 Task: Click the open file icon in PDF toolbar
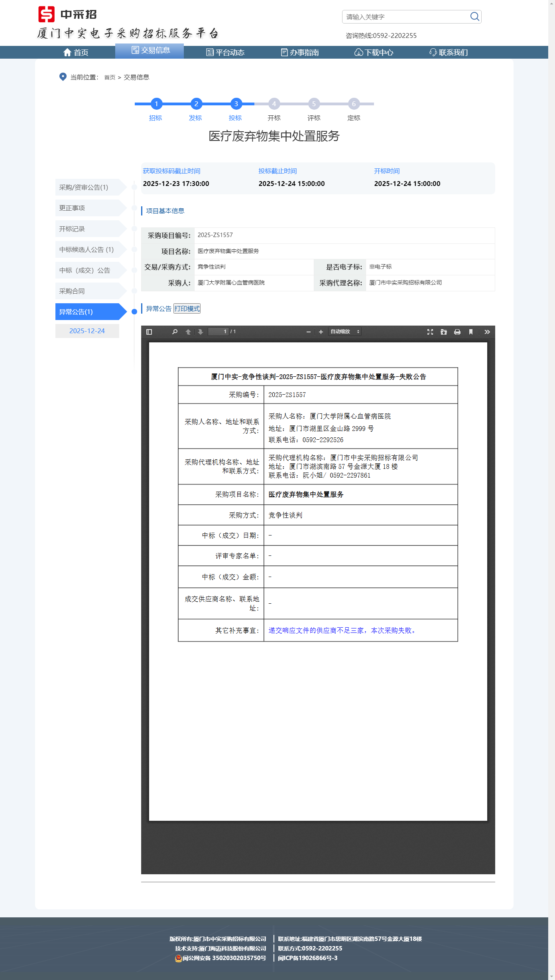click(x=444, y=332)
